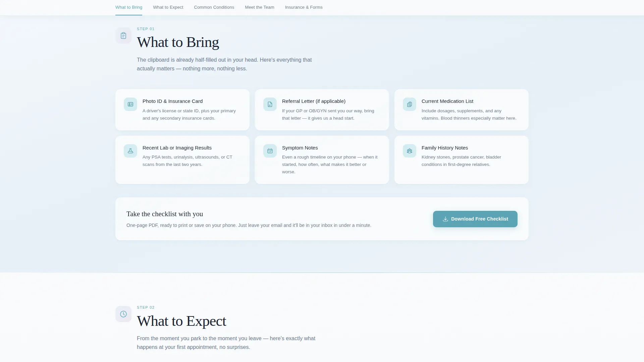
Task: Click the flask icon for Recent Lab Results
Action: coord(130,151)
